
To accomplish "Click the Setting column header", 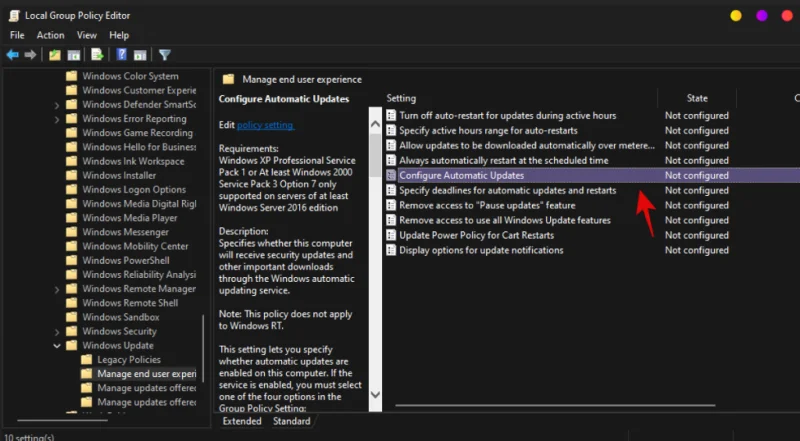I will click(x=401, y=98).
